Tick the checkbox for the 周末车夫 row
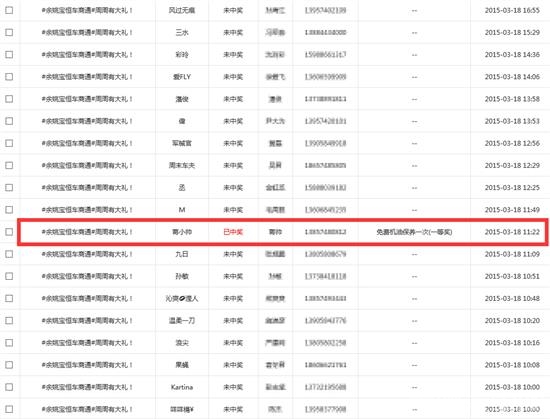This screenshot has width=550, height=419. [9, 165]
